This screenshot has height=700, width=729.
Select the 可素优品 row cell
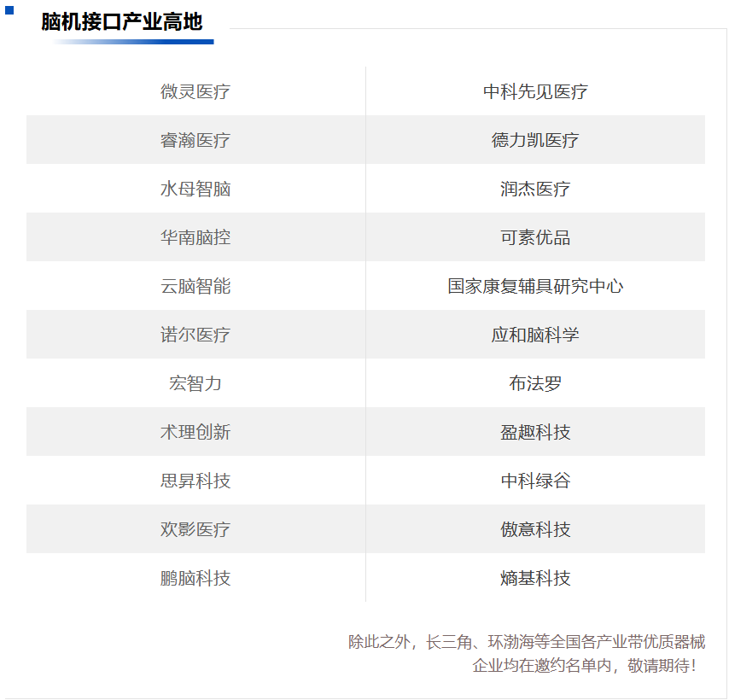click(535, 237)
